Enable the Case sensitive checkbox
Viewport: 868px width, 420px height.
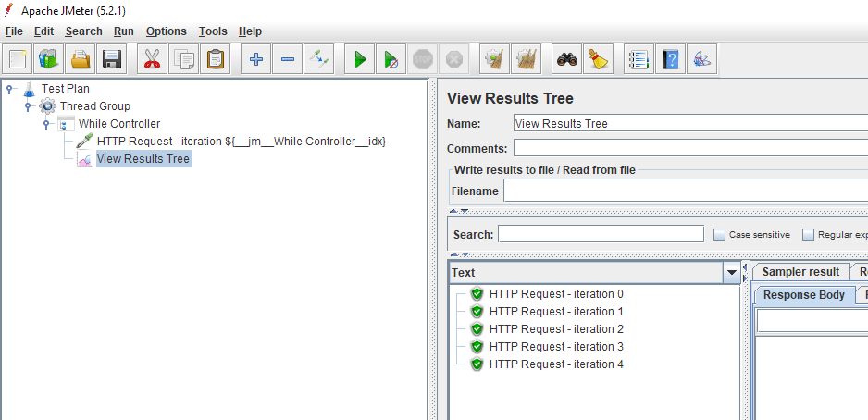pos(719,235)
